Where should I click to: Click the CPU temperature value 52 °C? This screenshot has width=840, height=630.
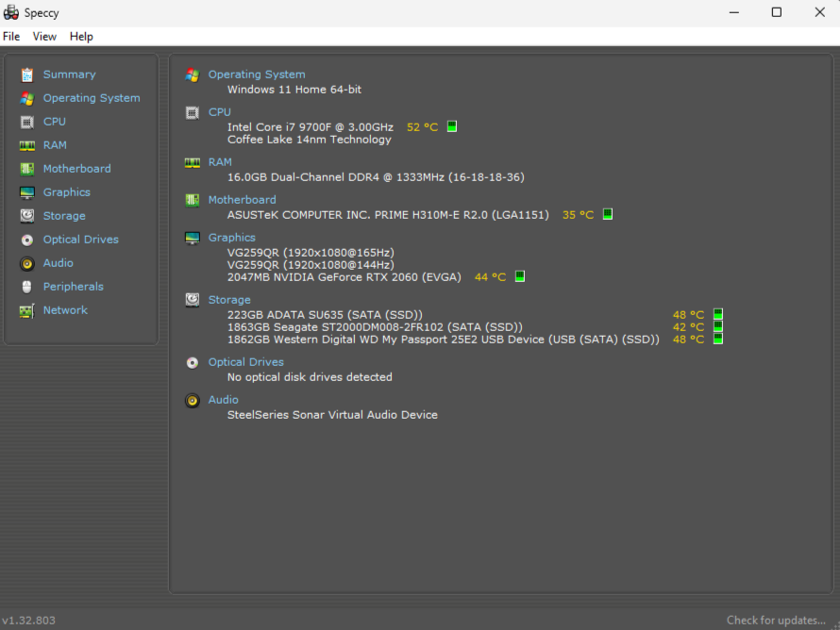422,127
